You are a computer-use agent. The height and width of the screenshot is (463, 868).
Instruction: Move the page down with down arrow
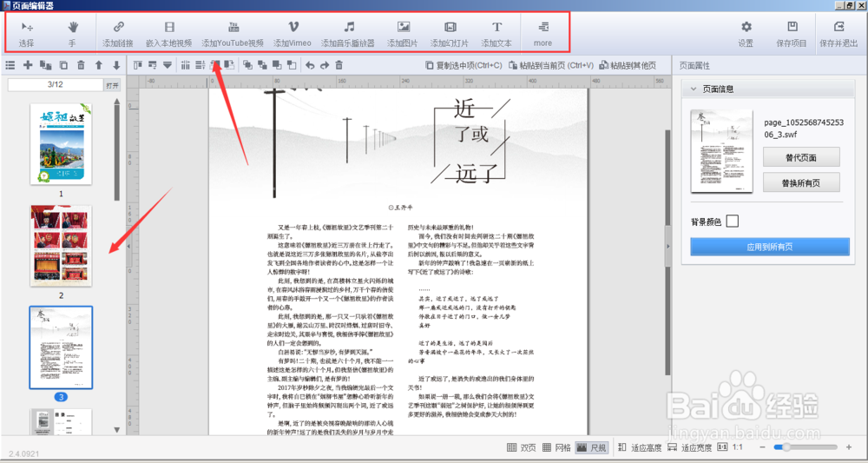116,65
